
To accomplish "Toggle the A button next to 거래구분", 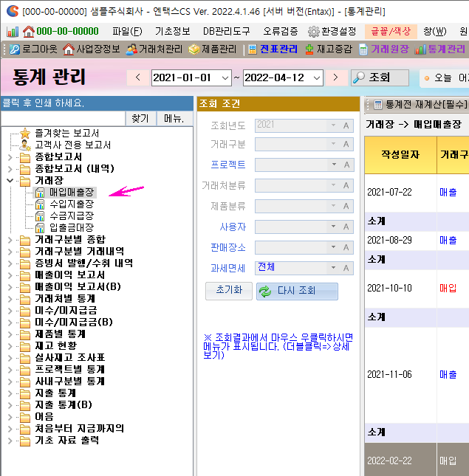I will tap(346, 144).
